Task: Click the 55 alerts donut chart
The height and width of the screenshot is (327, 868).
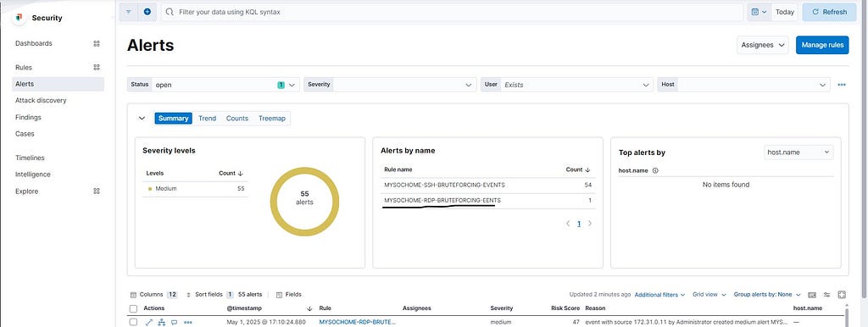Action: point(304,202)
